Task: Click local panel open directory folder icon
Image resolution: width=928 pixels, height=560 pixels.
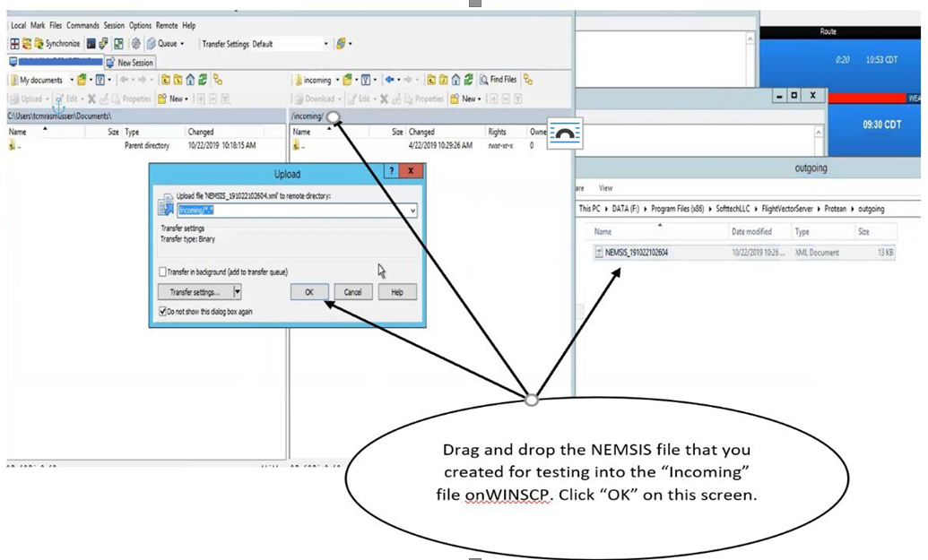Action: [x=82, y=80]
